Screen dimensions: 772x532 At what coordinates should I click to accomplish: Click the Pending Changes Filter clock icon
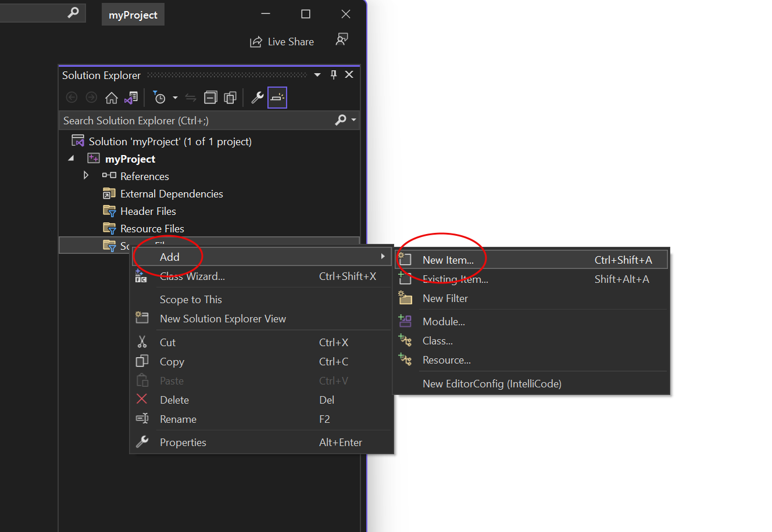159,98
